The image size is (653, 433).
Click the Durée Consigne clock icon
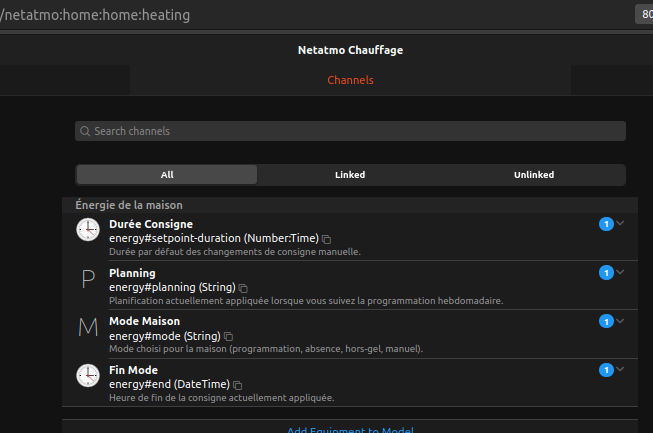coord(88,229)
